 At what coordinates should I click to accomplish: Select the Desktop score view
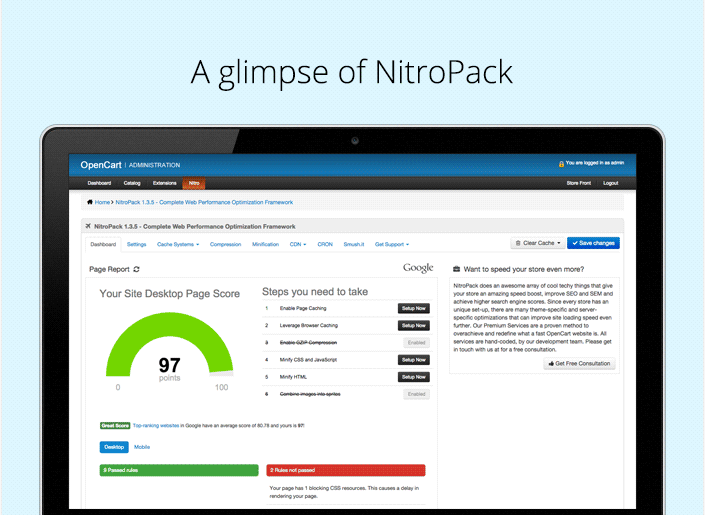tap(113, 447)
